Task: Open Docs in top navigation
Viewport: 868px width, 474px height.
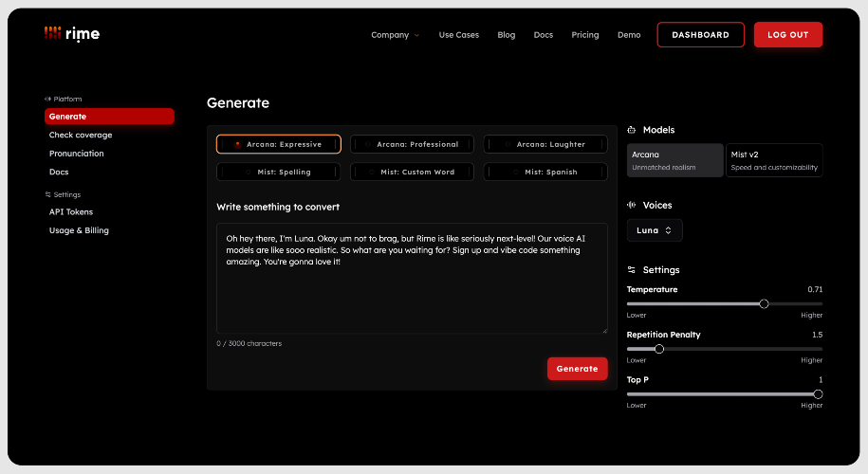Action: click(x=543, y=35)
